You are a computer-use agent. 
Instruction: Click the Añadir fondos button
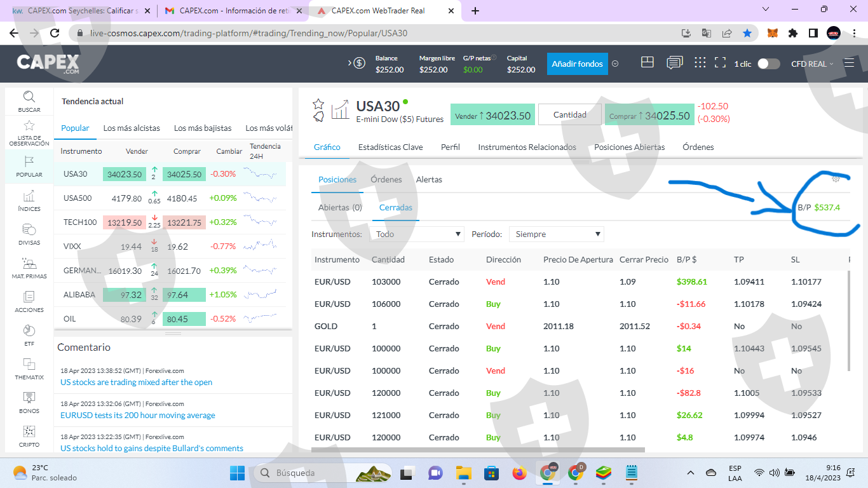click(x=577, y=64)
